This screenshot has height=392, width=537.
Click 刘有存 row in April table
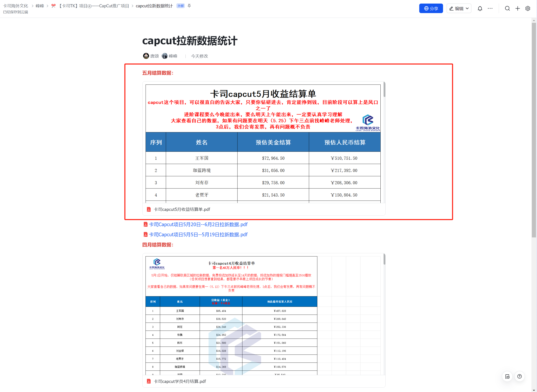231,319
